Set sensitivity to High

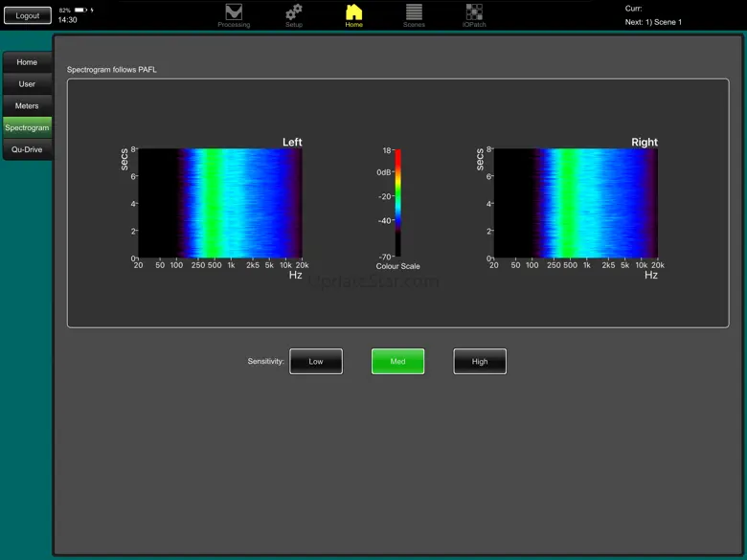480,362
